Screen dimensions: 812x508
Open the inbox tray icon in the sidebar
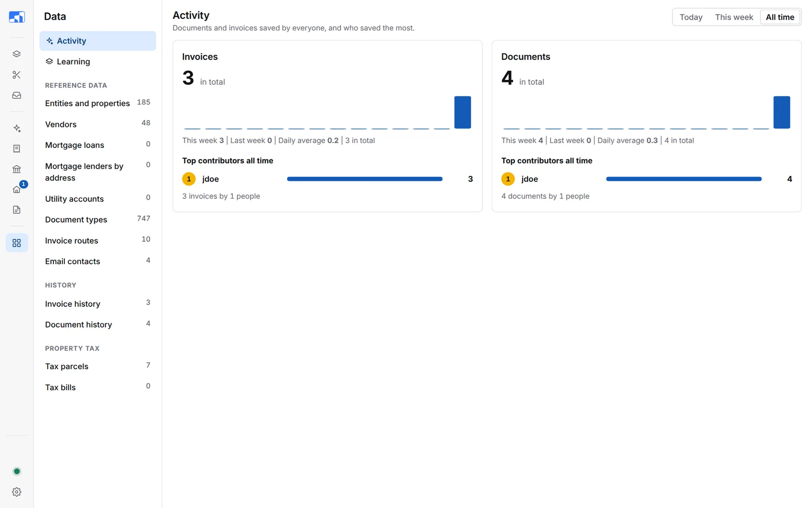point(17,96)
